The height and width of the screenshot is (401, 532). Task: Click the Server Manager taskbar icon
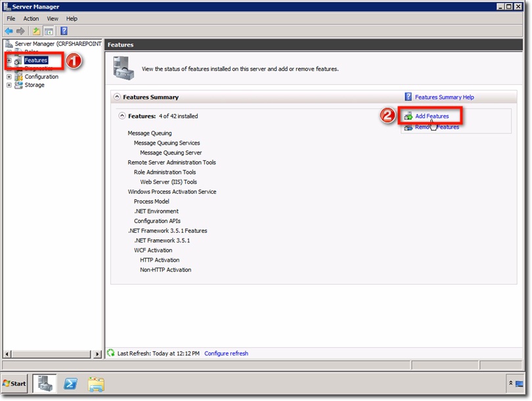pos(43,383)
